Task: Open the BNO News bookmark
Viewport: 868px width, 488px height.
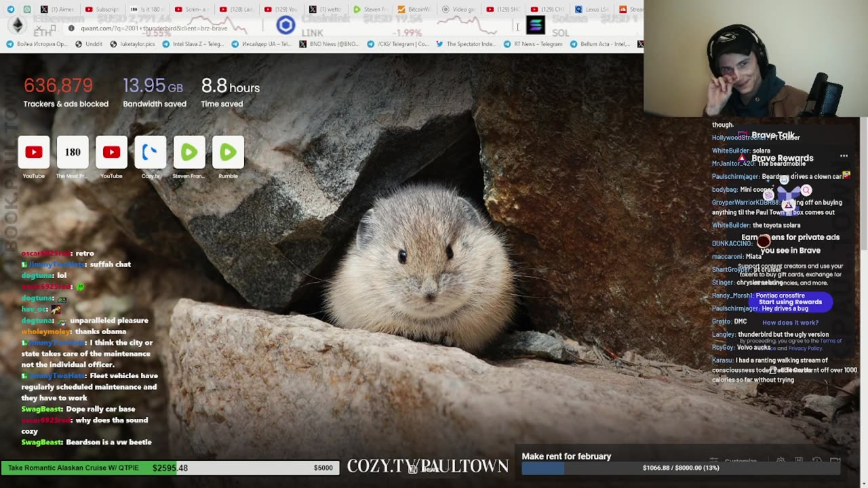Action: [329, 44]
